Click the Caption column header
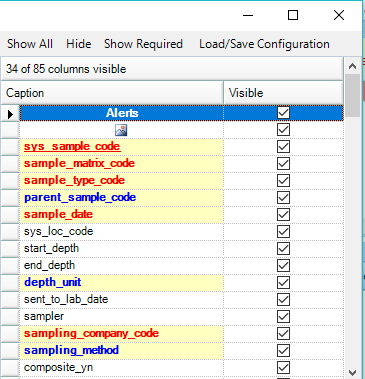This screenshot has height=379, width=365. tap(112, 93)
